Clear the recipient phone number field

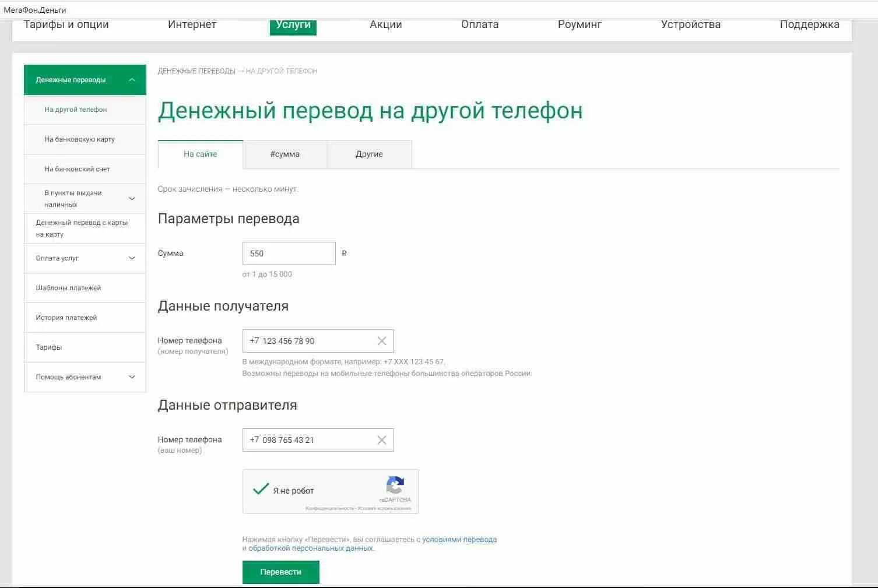pyautogui.click(x=382, y=341)
